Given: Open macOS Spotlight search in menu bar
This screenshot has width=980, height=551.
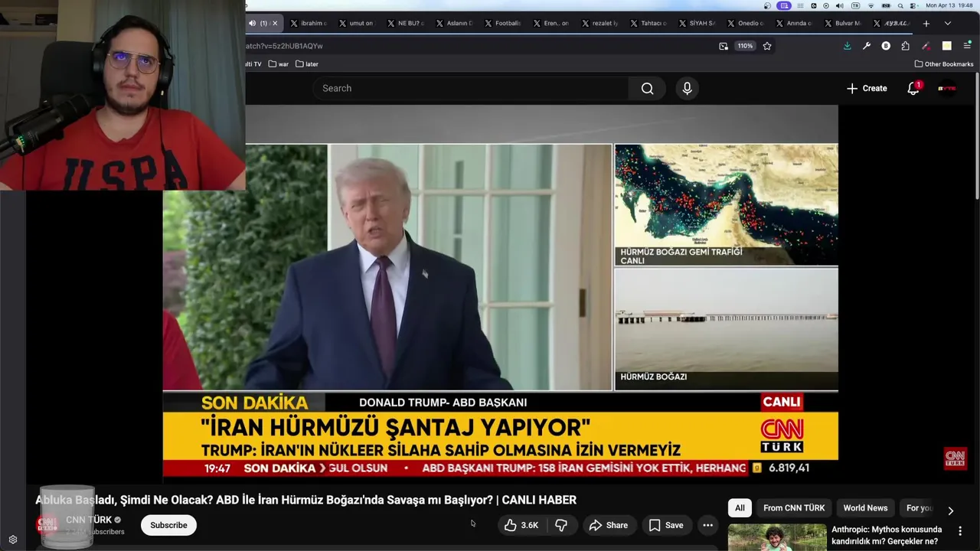Looking at the screenshot, I should (900, 5).
